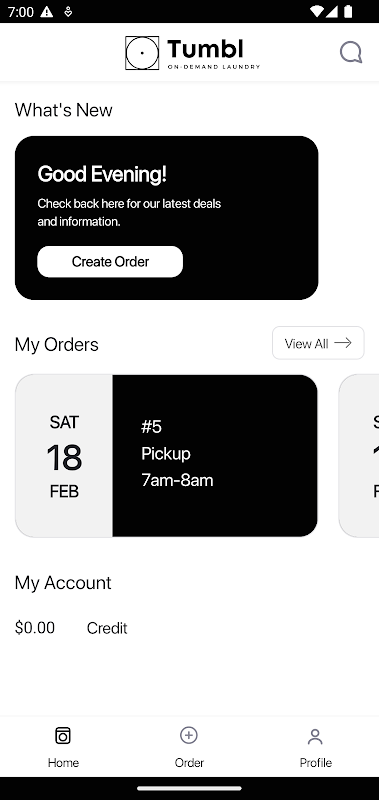This screenshot has width=379, height=800.
Task: Tap the Tumbl washing machine logo
Action: coord(142,53)
